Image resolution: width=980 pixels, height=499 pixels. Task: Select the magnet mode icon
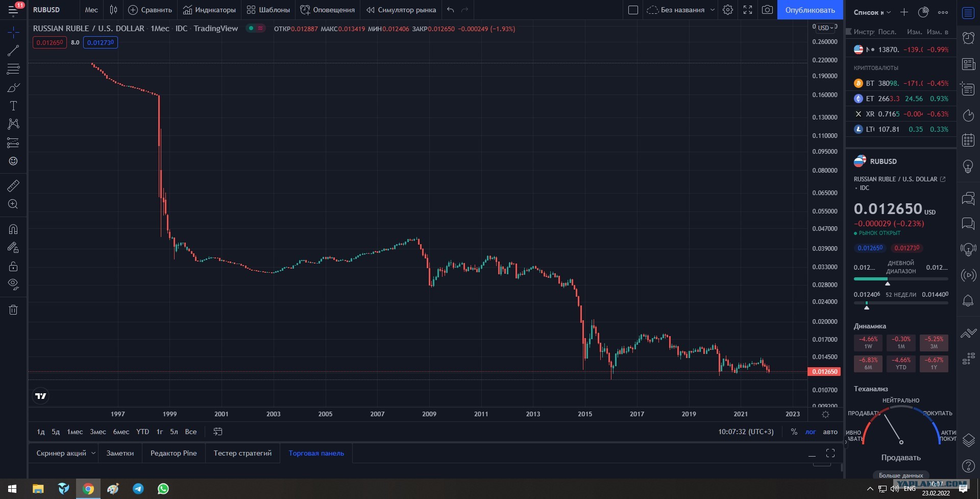[x=13, y=229]
